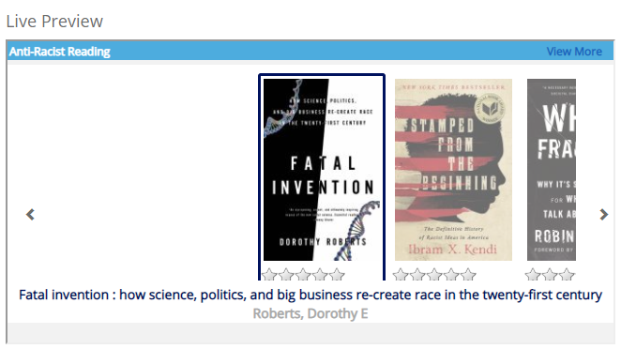Rate Stamped from the Beginning four stars

(451, 275)
